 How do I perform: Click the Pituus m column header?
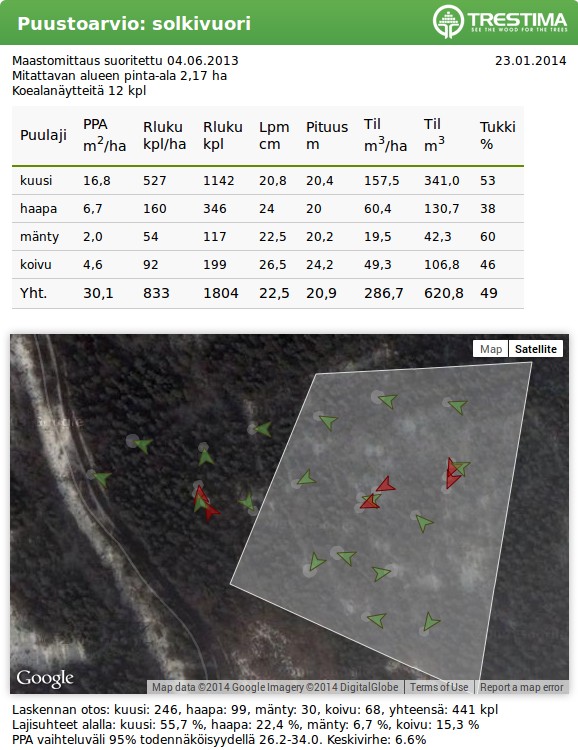pos(327,135)
